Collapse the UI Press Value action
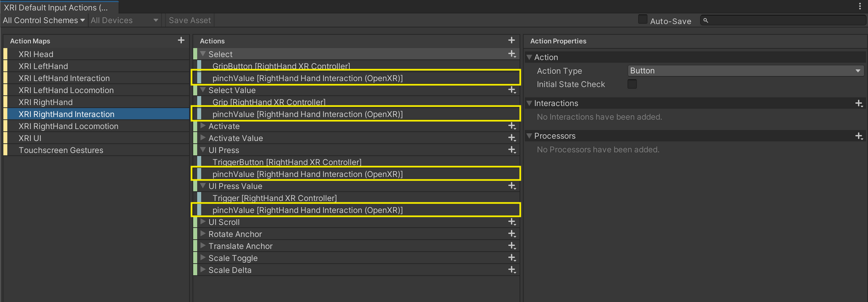Viewport: 868px width, 302px height. (203, 186)
